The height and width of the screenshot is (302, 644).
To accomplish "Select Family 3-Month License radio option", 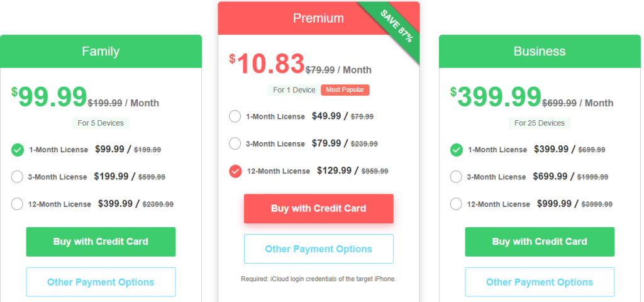I will tap(17, 177).
